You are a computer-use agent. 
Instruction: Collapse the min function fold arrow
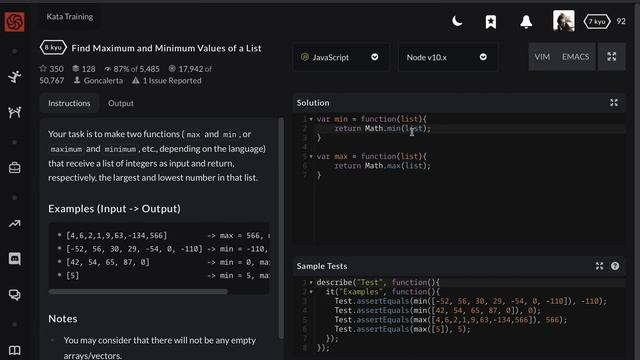click(x=311, y=119)
